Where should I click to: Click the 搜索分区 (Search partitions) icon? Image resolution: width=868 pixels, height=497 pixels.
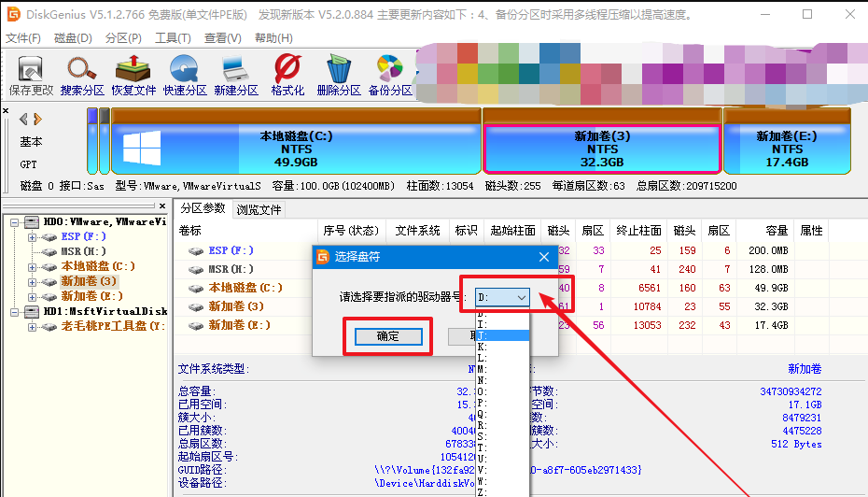coord(82,73)
